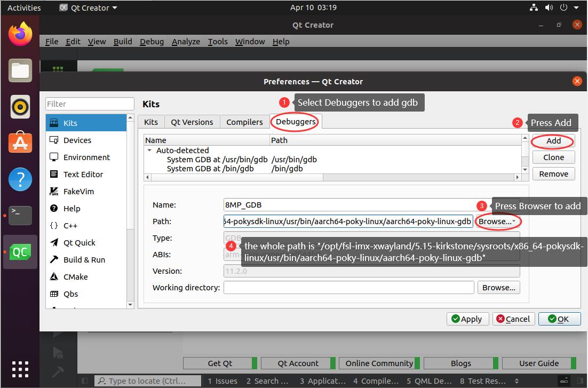The width and height of the screenshot is (588, 388).
Task: Open the Environment preferences category
Action: pyautogui.click(x=86, y=157)
